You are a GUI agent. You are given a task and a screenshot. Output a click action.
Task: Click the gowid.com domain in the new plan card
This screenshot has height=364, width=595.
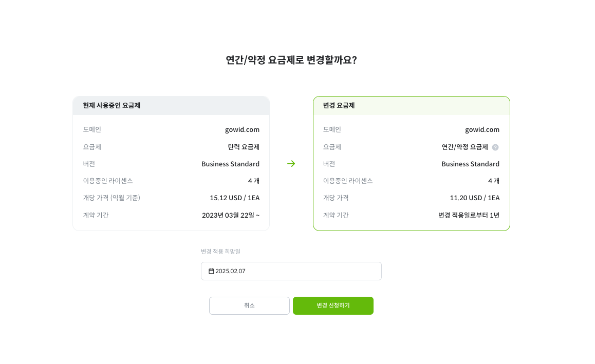(482, 129)
